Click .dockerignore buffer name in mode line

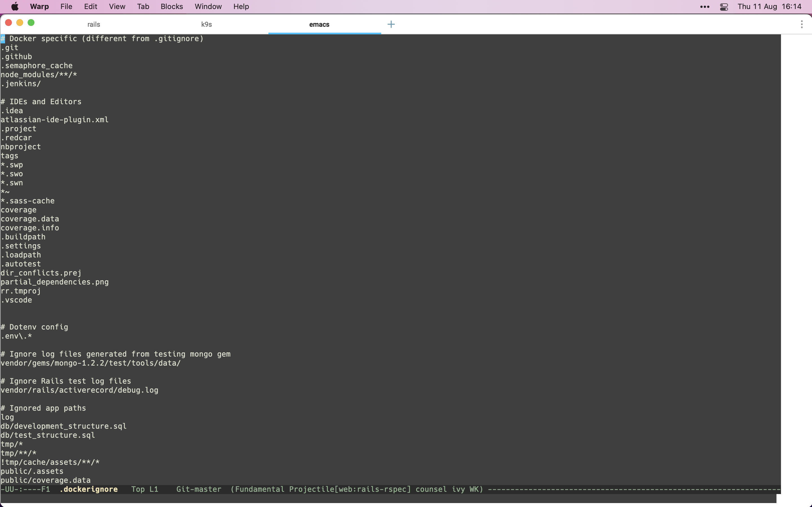[89, 489]
